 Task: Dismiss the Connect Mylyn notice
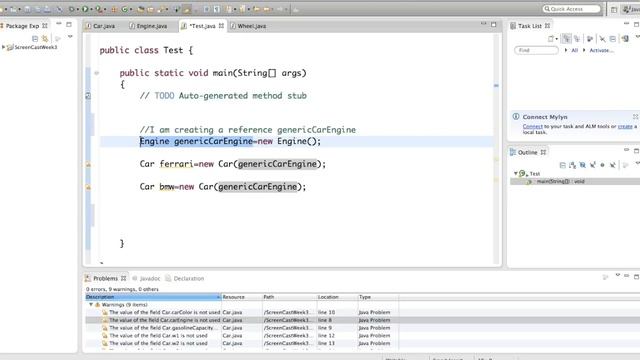pos(636,117)
